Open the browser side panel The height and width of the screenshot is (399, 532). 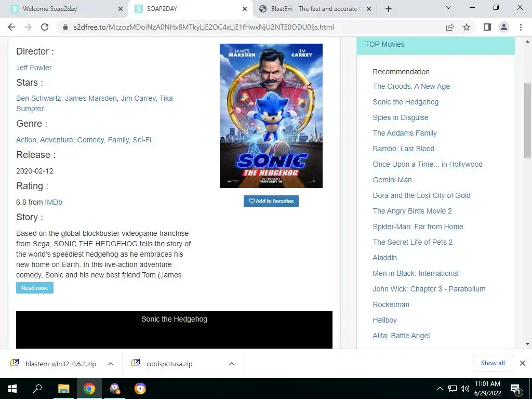[x=487, y=27]
